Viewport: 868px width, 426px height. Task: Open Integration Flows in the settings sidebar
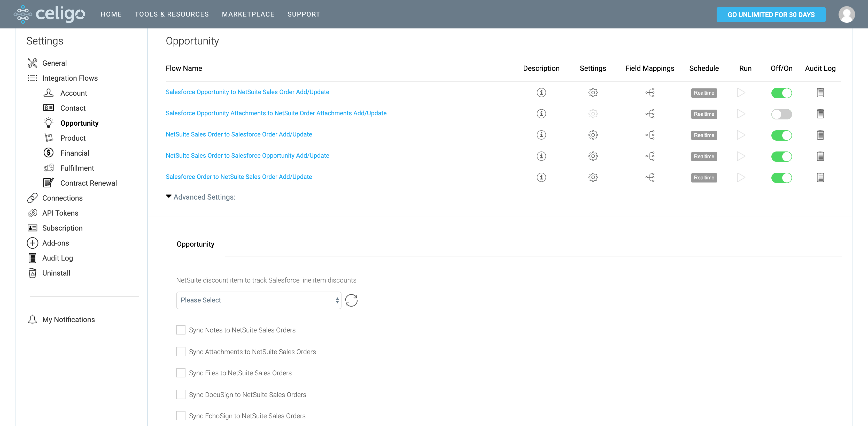pos(70,78)
